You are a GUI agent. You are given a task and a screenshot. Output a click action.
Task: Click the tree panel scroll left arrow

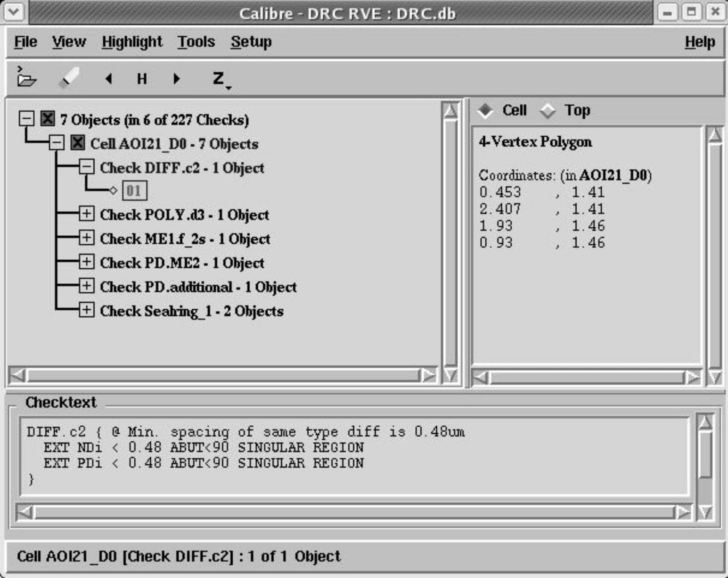18,376
